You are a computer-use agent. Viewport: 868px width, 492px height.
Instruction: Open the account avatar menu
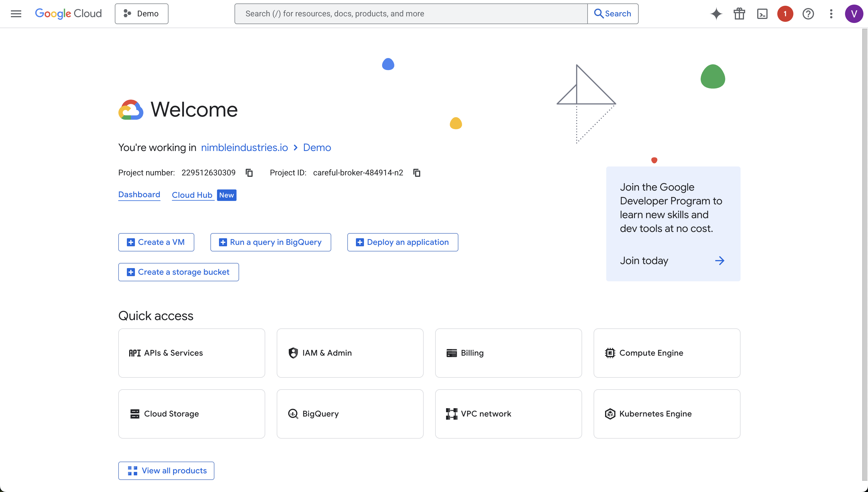click(854, 13)
